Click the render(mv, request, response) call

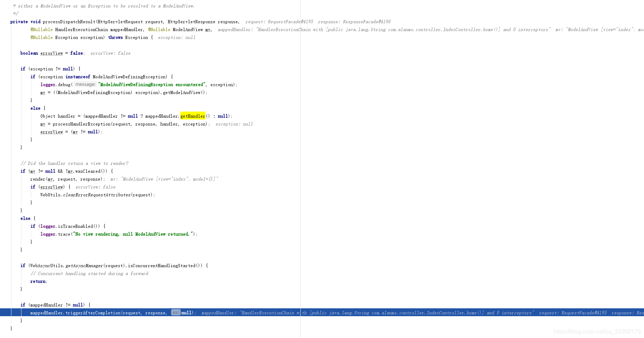tap(67, 179)
